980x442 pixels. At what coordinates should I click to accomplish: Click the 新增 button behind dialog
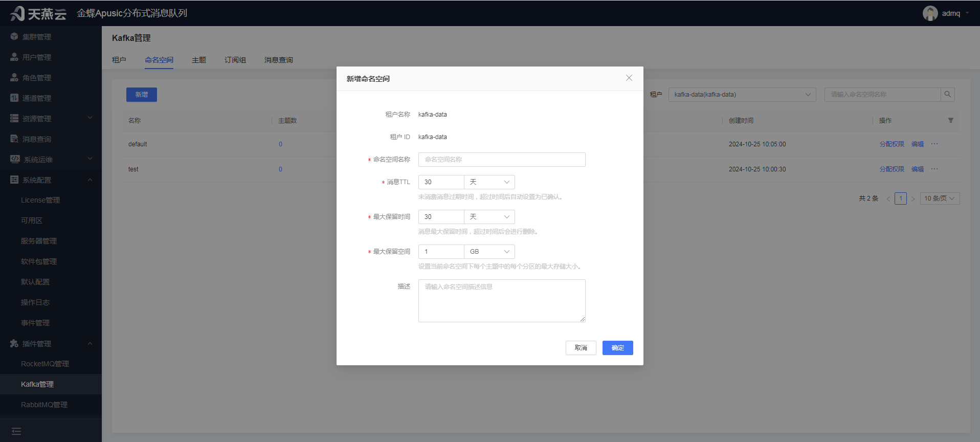tap(142, 95)
